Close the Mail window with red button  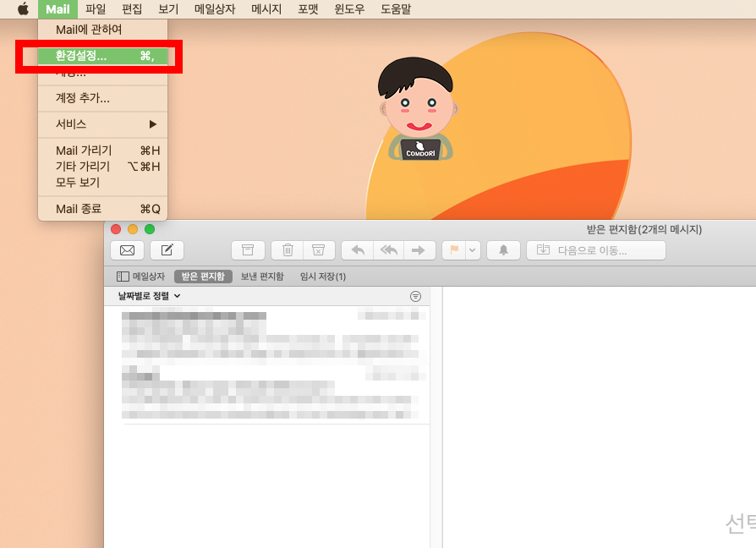click(116, 229)
